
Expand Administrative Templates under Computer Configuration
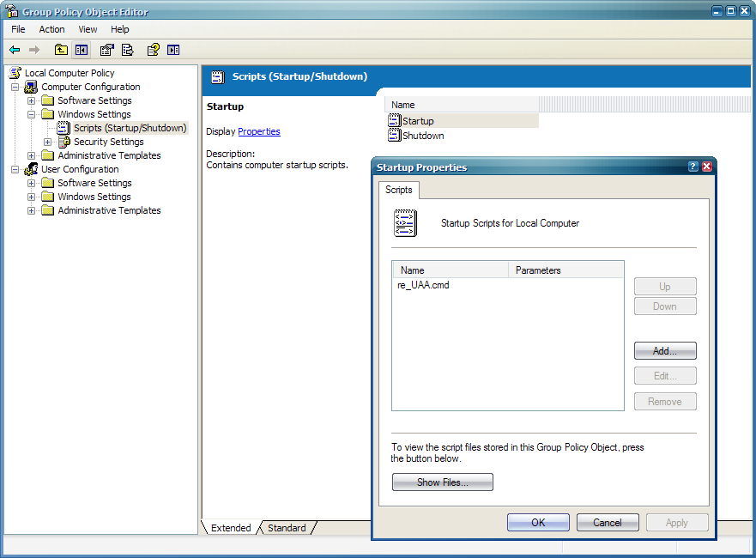(32, 155)
